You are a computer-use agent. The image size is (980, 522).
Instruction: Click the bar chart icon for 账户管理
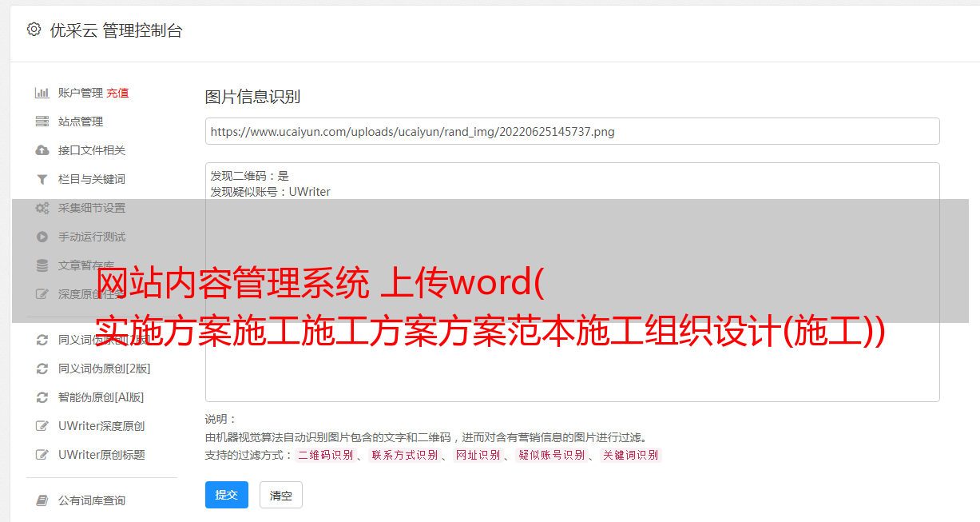point(42,93)
